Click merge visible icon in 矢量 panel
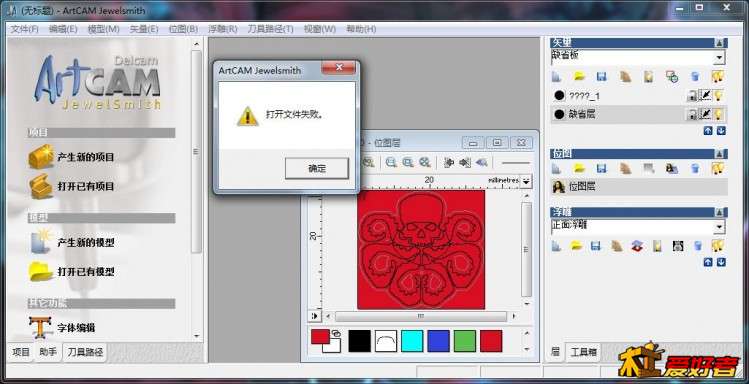Screen dimensions: 749x384 pyautogui.click(x=625, y=76)
